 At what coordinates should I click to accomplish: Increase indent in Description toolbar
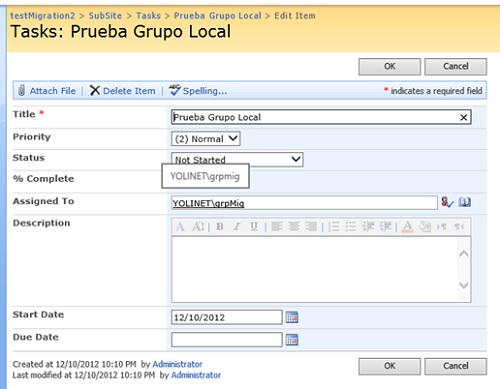point(385,227)
